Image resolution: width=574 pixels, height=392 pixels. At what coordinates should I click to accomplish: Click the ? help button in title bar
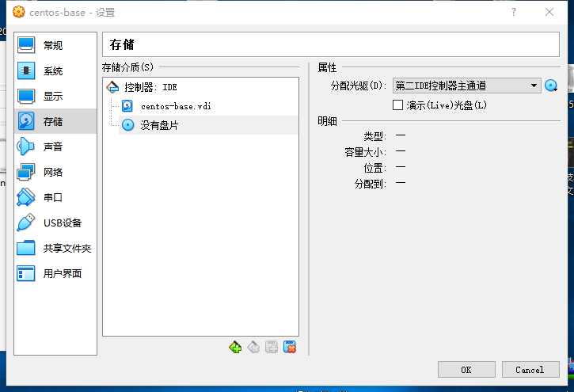tap(514, 12)
